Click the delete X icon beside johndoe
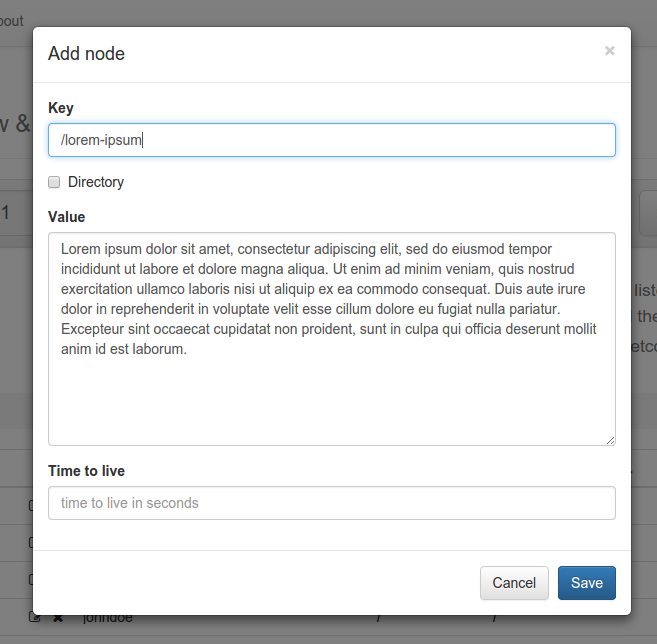Viewport: 657px width, 644px height. pos(58,619)
